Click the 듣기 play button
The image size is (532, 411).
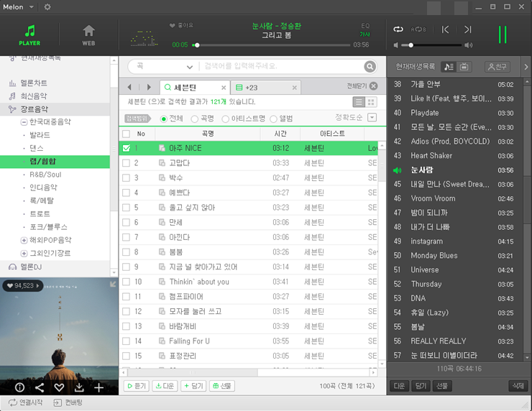tap(137, 386)
